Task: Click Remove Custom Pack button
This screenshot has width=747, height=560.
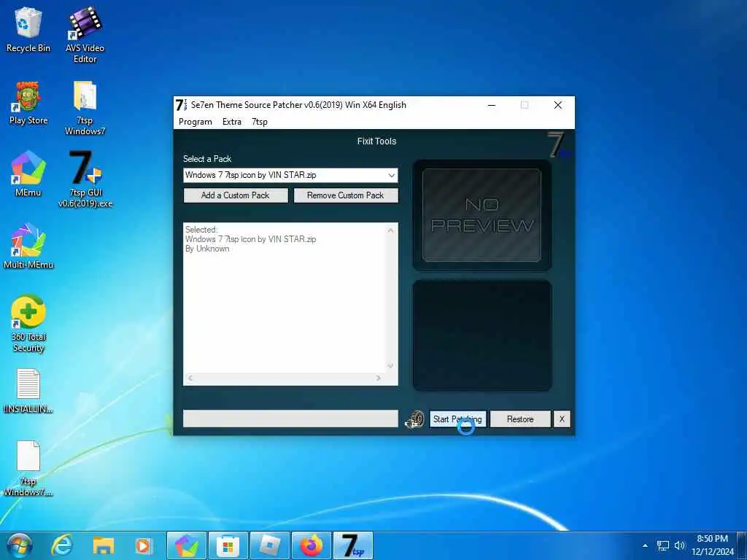Action: coord(346,195)
